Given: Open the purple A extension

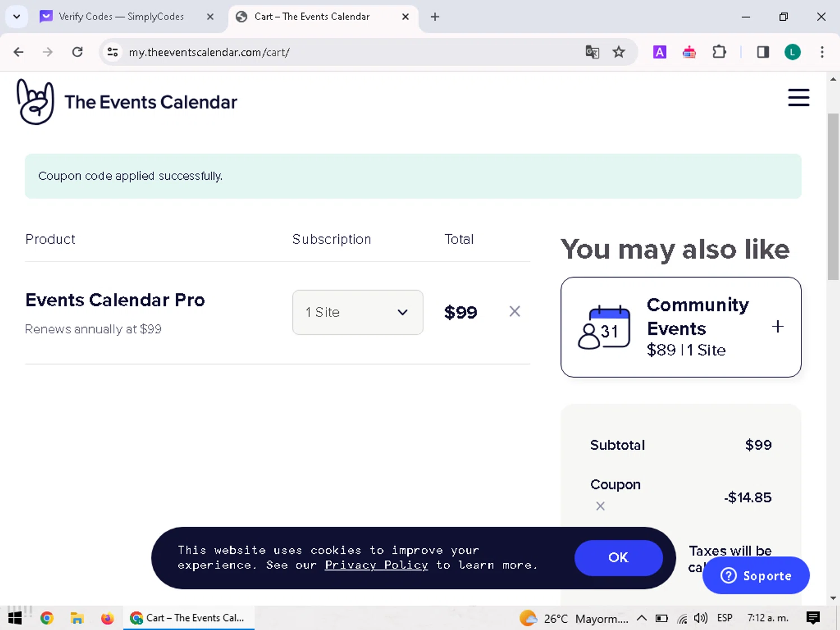Looking at the screenshot, I should tap(660, 52).
